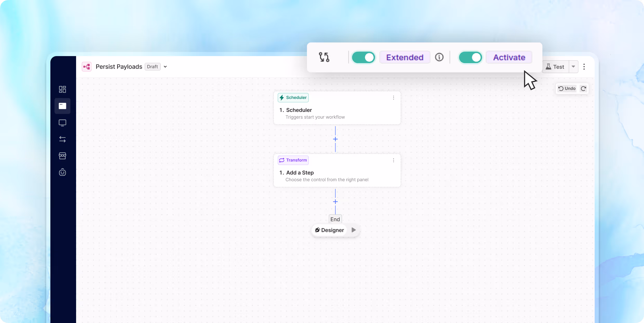The image size is (644, 323).
Task: Toggle the Extended mode switch
Action: pyautogui.click(x=363, y=57)
